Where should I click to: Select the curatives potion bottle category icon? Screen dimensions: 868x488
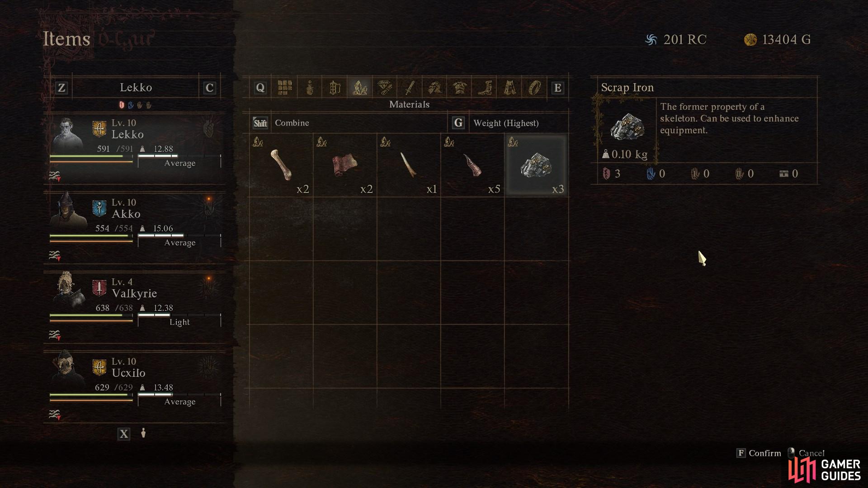tap(310, 88)
